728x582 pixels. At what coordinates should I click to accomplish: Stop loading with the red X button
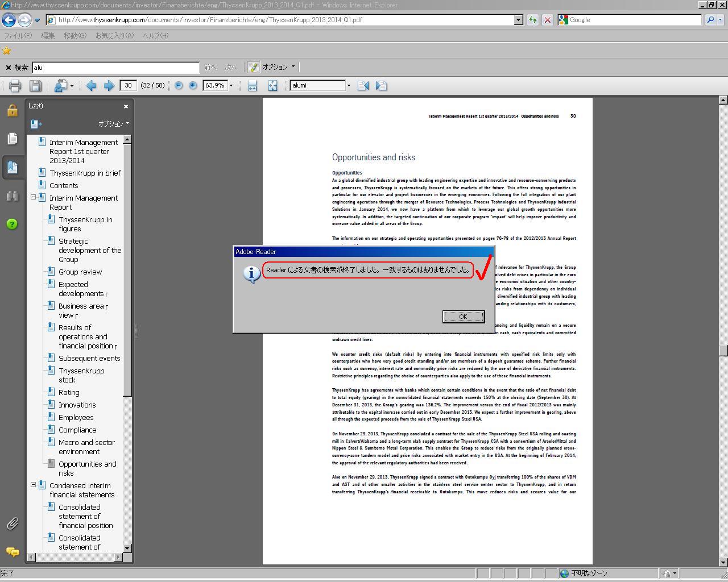click(x=547, y=20)
